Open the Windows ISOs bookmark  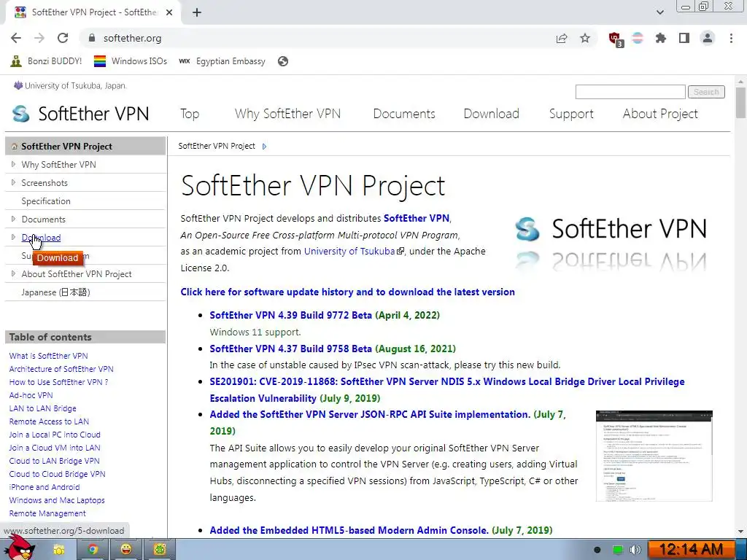click(x=131, y=61)
